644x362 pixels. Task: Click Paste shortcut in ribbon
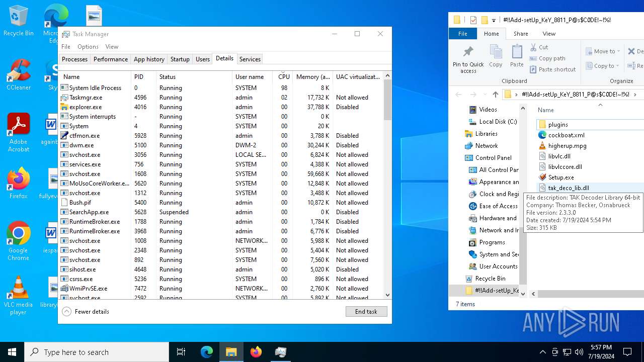(552, 69)
